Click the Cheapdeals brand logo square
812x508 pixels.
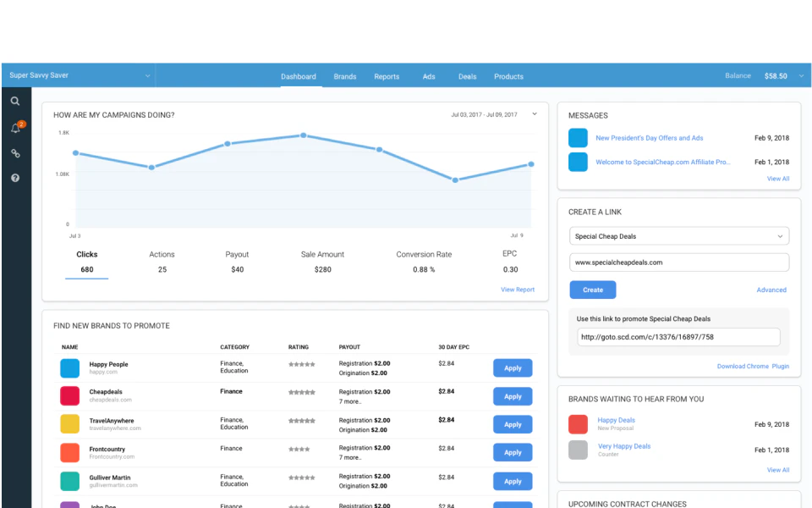click(x=70, y=395)
